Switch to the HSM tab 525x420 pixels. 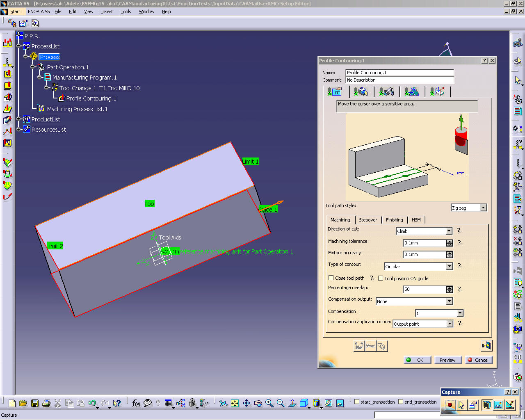[416, 220]
